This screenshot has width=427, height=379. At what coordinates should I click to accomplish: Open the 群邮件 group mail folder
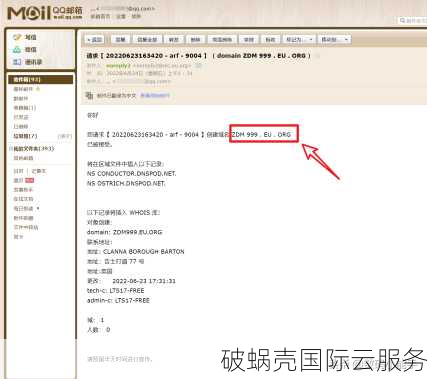click(21, 98)
